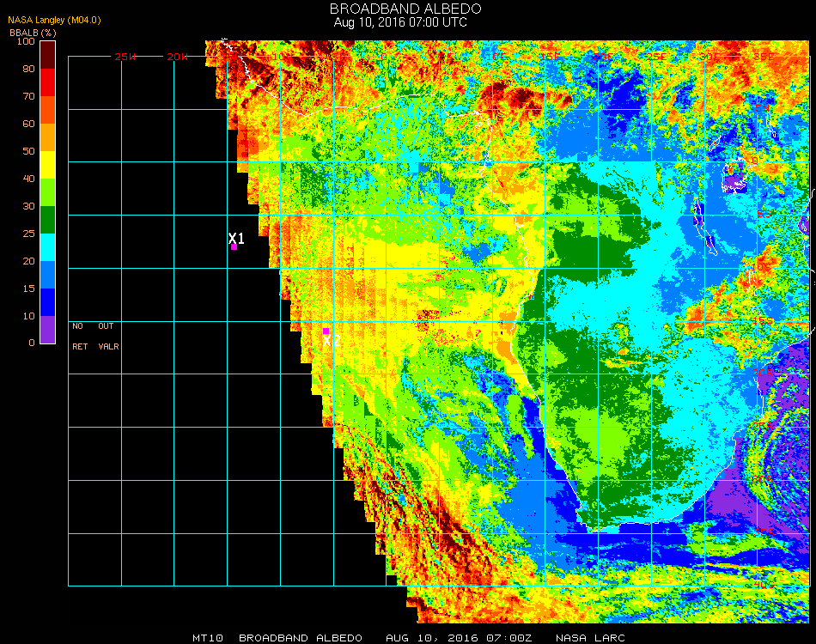Click the 'Aug 10, 2016 07:00 UTC' date text
816x644 pixels.
point(400,22)
